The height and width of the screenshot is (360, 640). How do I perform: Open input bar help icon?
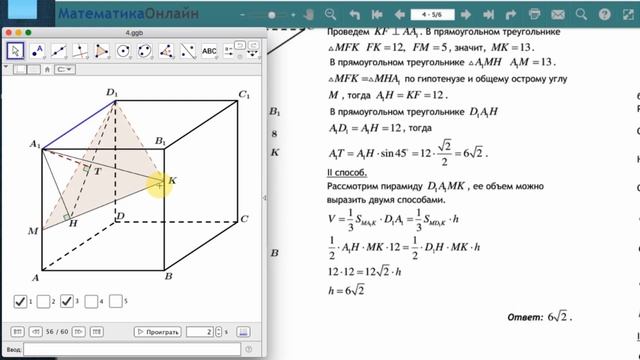click(x=249, y=349)
